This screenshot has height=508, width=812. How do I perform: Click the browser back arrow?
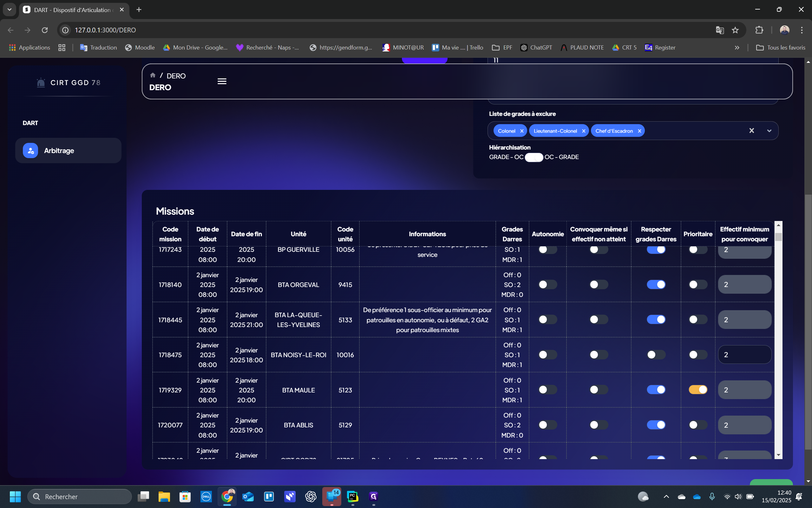10,30
